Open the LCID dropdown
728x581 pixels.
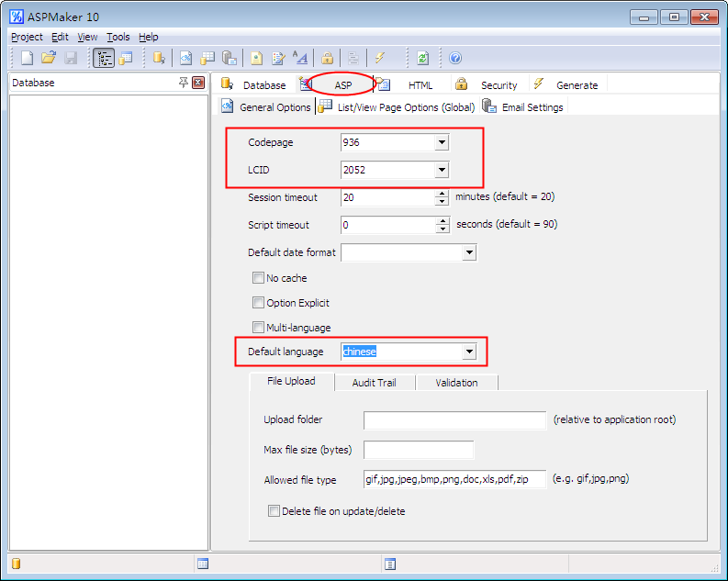click(442, 170)
